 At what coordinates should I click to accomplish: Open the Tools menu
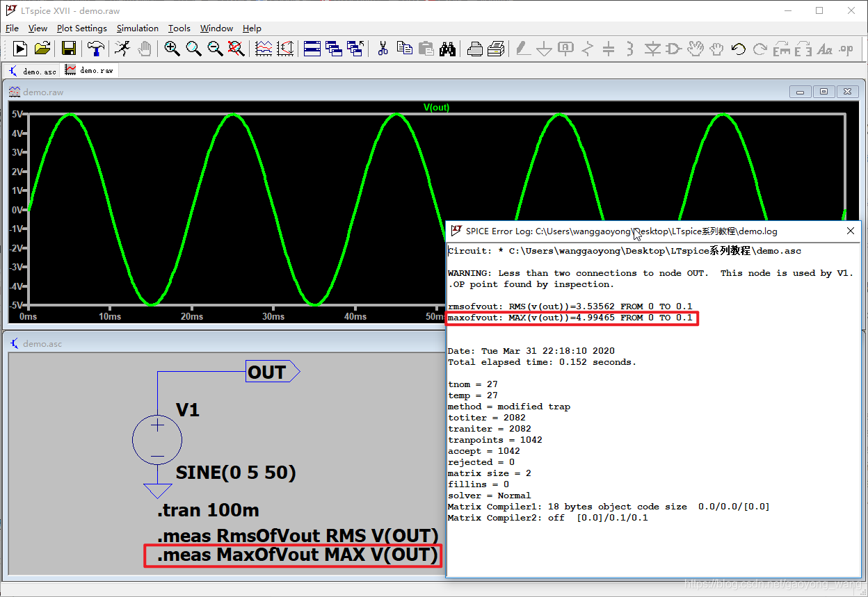click(x=179, y=28)
